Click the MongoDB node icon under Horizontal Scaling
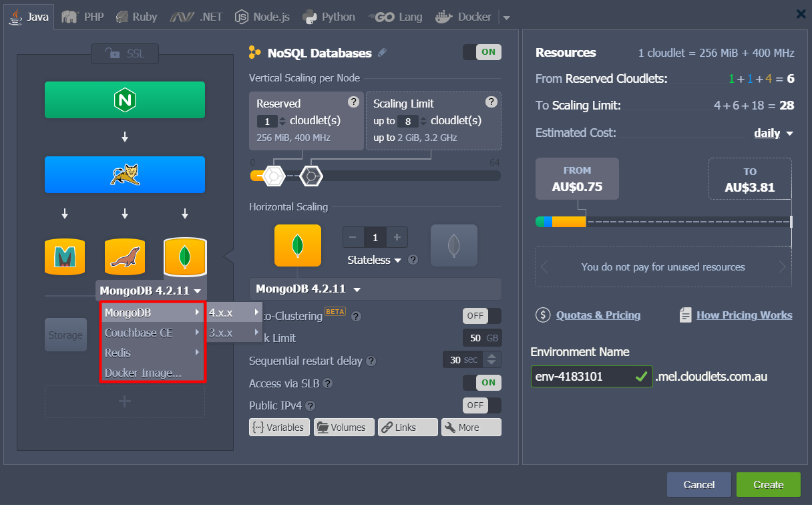 [298, 245]
